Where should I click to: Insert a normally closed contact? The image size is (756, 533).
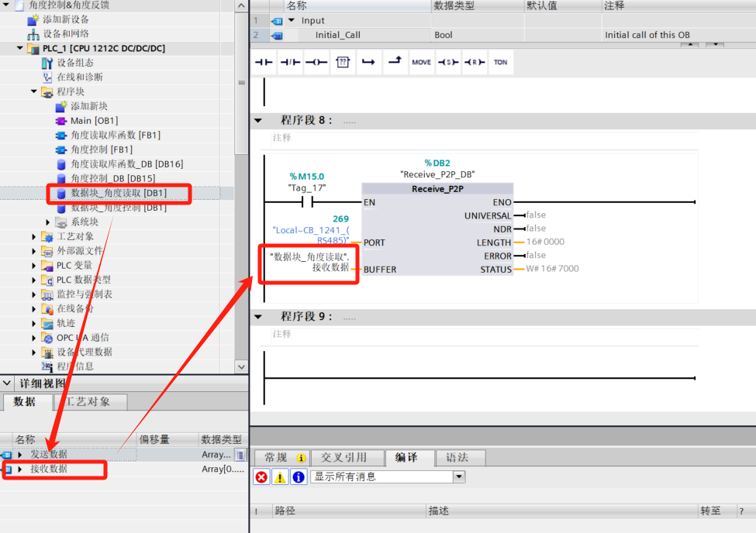290,62
